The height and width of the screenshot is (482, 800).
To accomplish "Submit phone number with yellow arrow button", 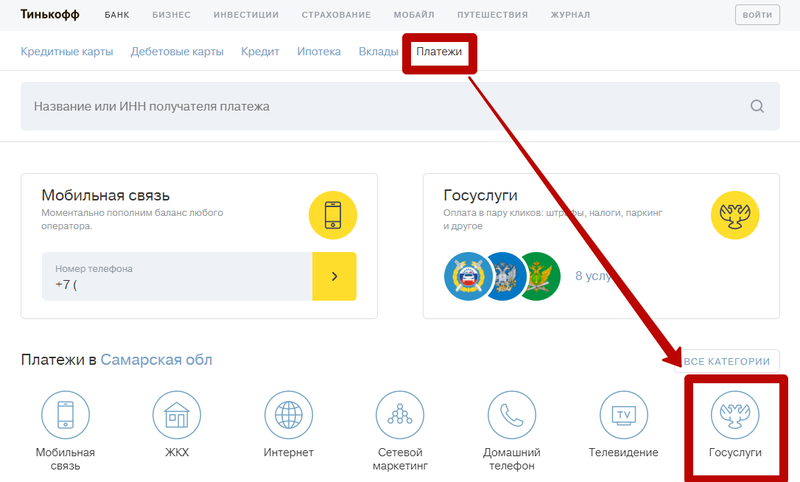I will click(334, 276).
